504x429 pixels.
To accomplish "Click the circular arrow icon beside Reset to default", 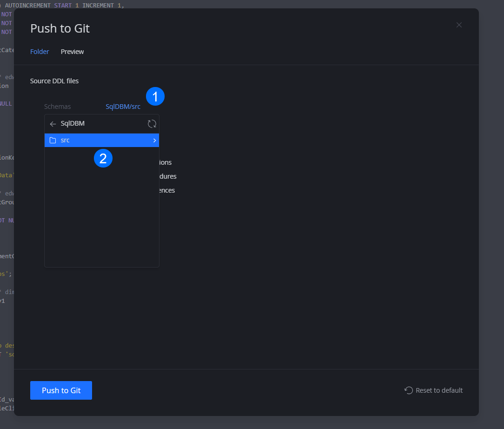I will pyautogui.click(x=409, y=390).
